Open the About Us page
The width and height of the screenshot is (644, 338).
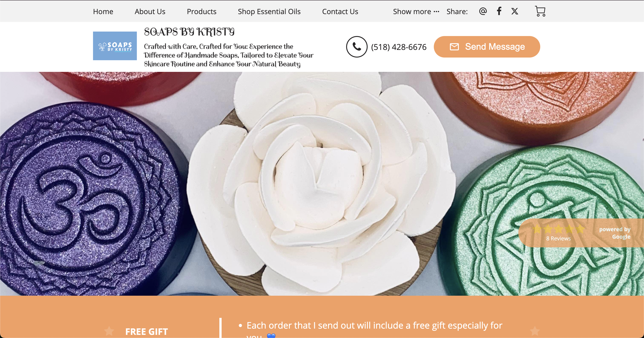(x=150, y=11)
